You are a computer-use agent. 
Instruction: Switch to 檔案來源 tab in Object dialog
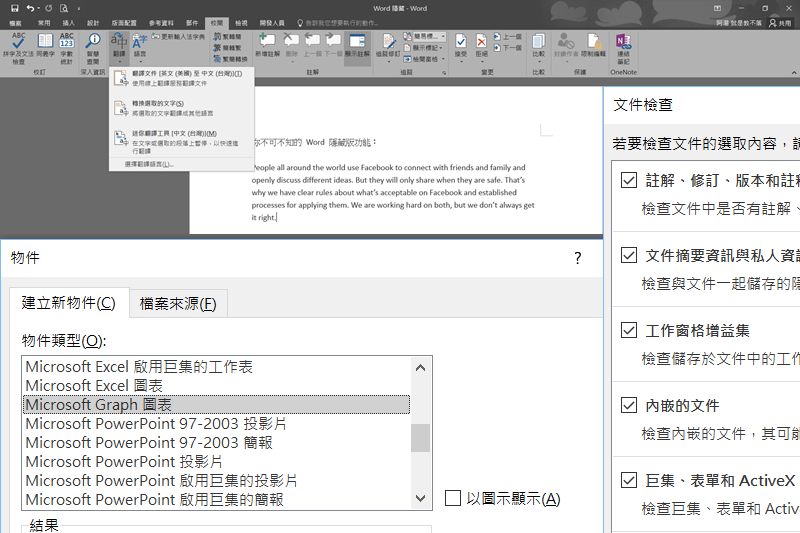178,304
